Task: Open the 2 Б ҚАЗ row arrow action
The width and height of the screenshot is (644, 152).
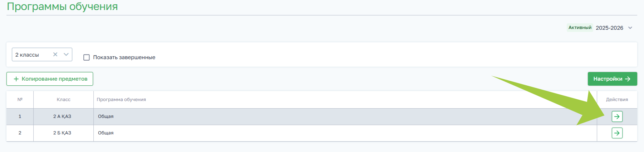Action: (617, 133)
